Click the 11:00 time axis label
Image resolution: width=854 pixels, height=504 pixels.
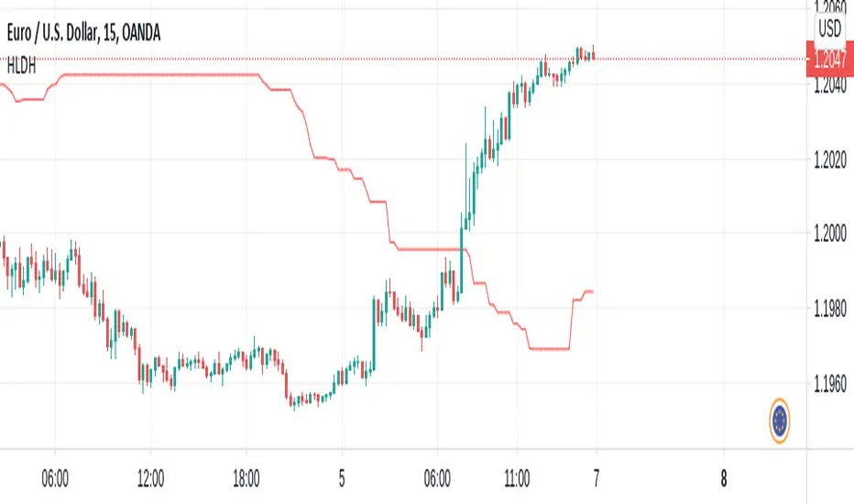pos(516,477)
